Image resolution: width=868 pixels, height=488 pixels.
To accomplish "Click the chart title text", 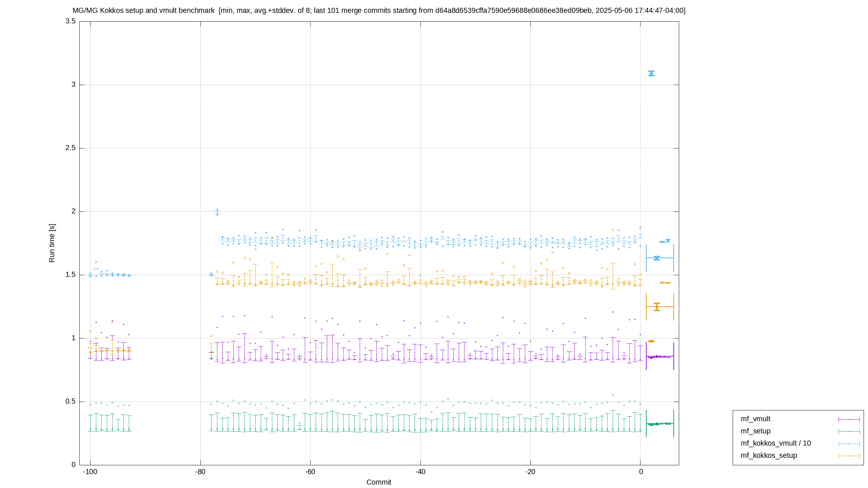I will tap(379, 11).
